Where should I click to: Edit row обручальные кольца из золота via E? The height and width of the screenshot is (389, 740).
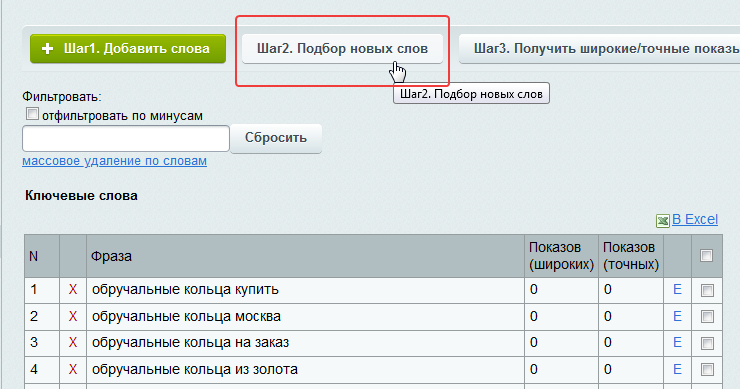677,369
